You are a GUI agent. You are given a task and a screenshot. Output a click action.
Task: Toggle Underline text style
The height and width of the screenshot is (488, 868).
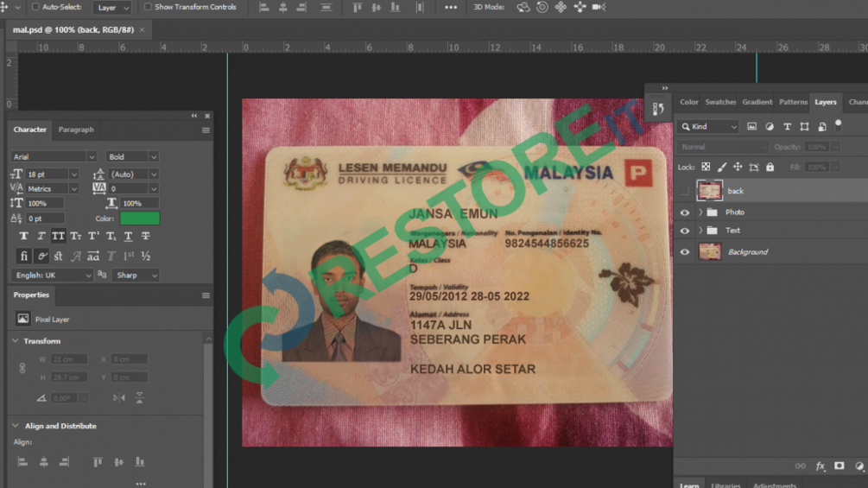coord(128,236)
